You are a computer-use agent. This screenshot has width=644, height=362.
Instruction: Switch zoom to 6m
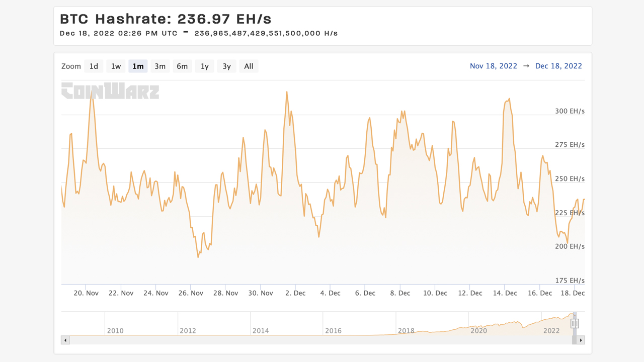(x=182, y=66)
